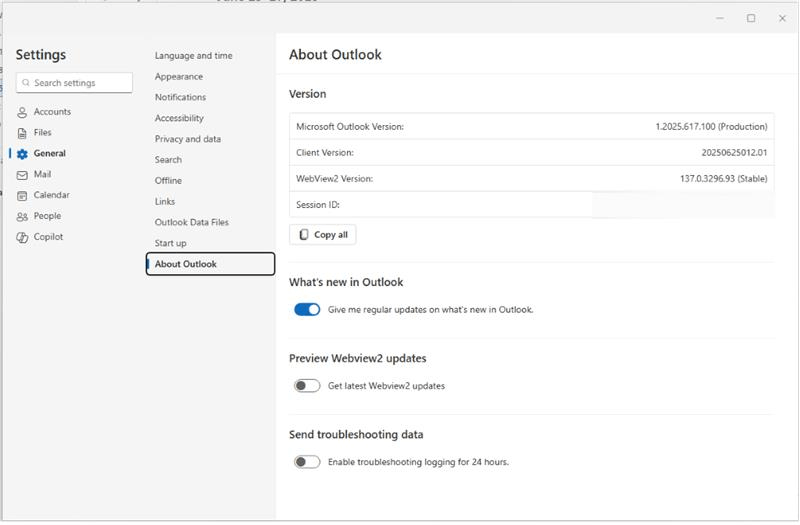Viewport: 800px width, 525px height.
Task: Click Client Version value 20250625012.01
Action: (x=734, y=153)
